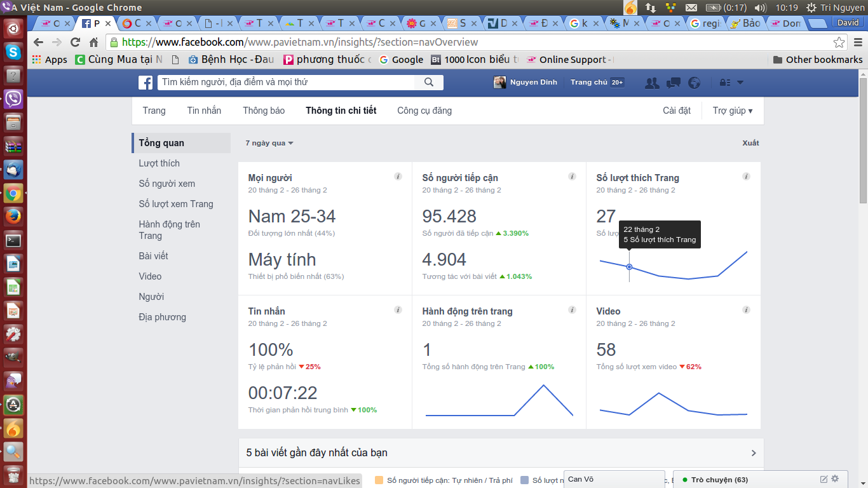Open Viber from the Ubuntu launcher
This screenshot has height=488, width=868.
(x=13, y=98)
